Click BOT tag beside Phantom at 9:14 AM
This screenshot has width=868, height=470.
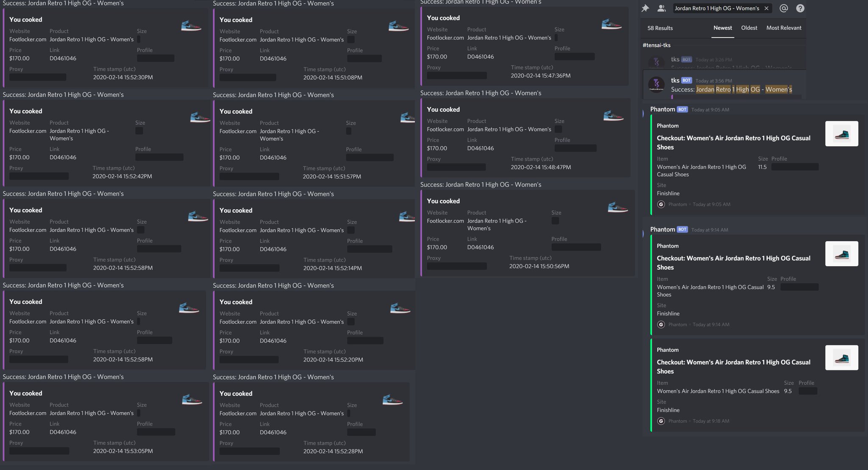tap(682, 229)
